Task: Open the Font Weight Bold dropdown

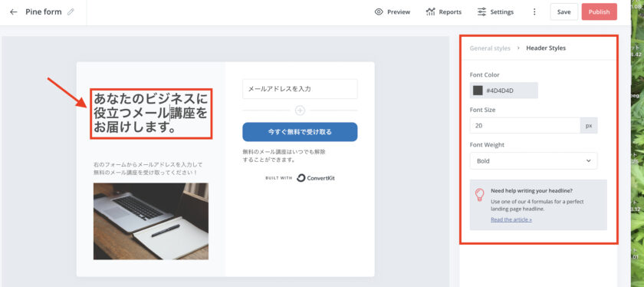Action: 534,161
